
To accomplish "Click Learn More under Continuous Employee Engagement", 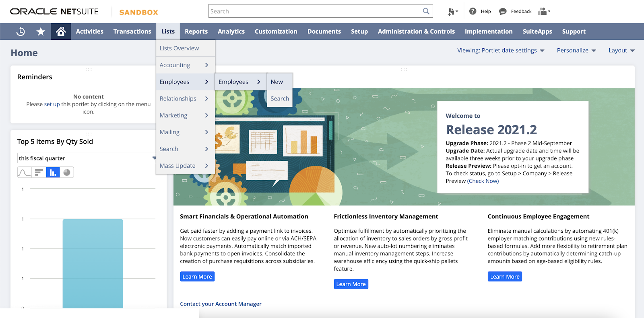I will [x=505, y=277].
